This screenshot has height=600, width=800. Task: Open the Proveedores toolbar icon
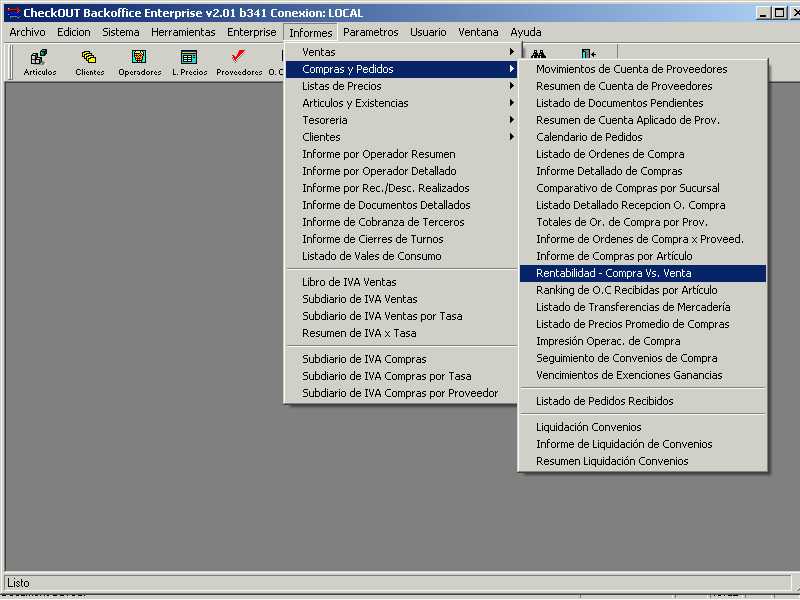click(239, 62)
